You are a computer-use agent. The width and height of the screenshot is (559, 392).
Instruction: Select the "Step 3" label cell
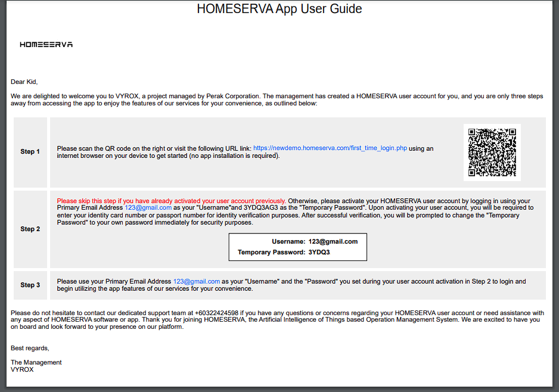(30, 285)
